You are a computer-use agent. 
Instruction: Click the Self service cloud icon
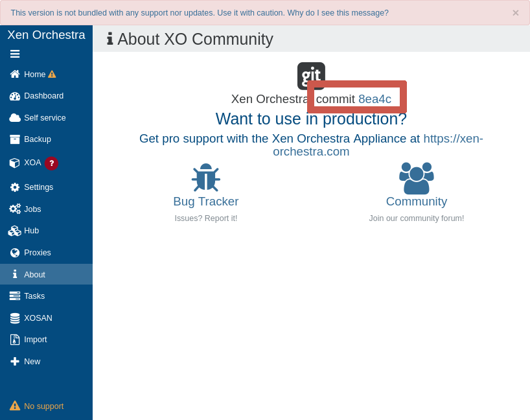coord(15,118)
